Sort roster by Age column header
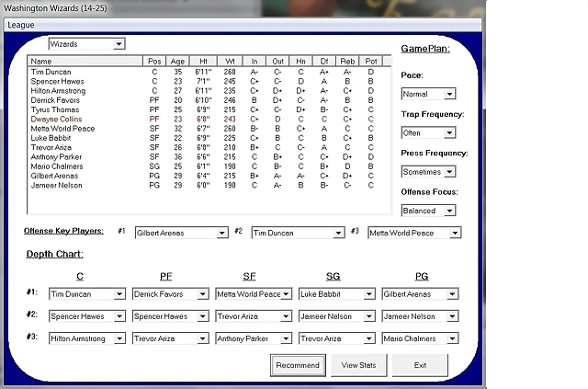This screenshot has height=389, width=588. (x=177, y=61)
